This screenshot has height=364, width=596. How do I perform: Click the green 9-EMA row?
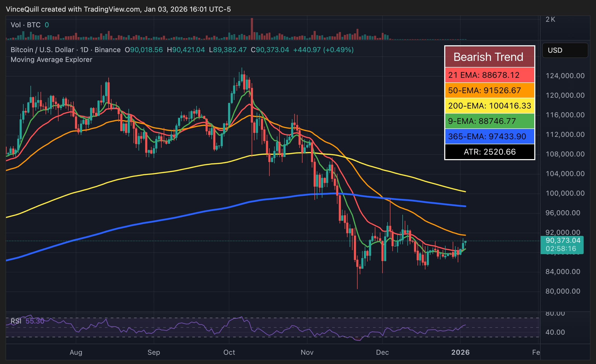pos(489,121)
